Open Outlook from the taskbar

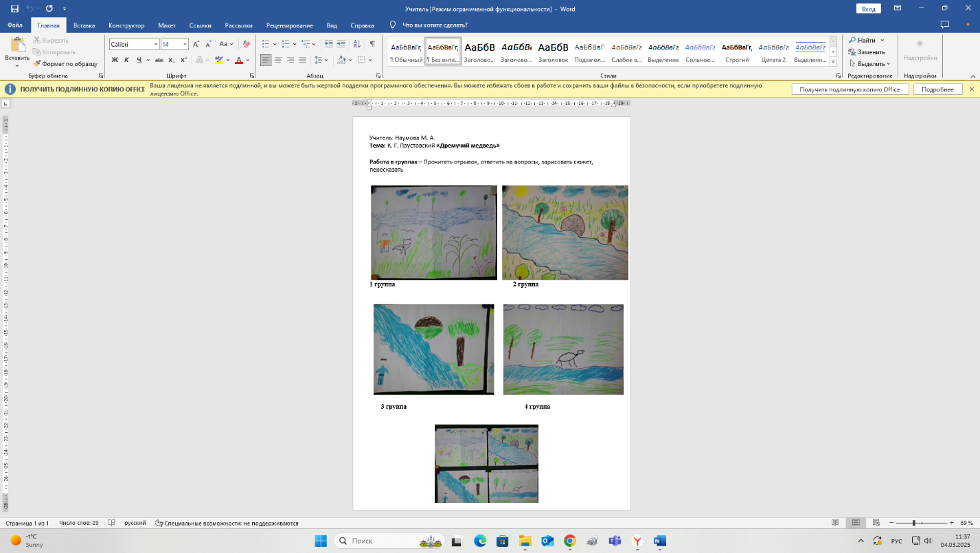coord(547,541)
